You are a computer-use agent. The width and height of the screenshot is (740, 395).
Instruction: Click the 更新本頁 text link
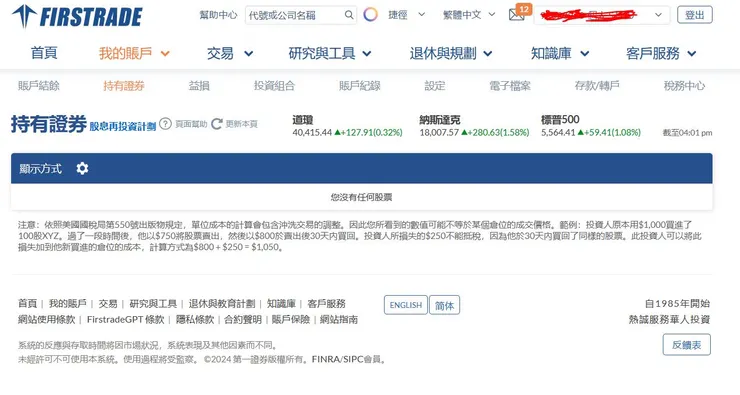click(x=242, y=124)
